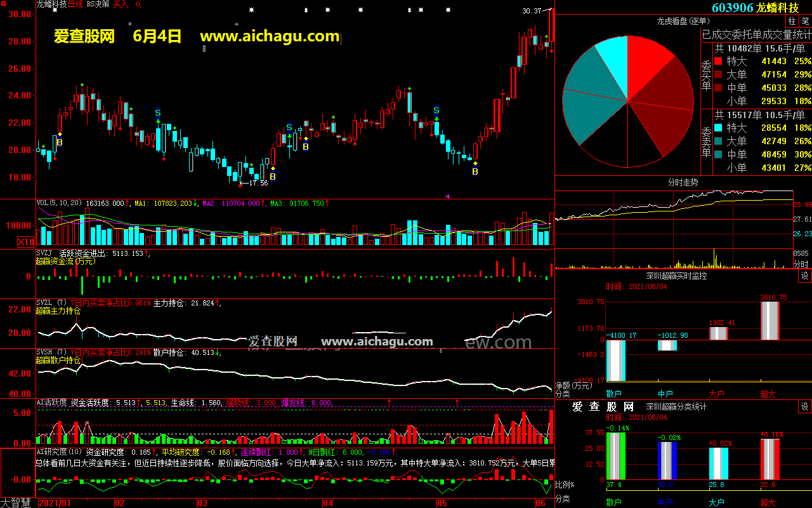Jump to month 02 on the time axis
The height and width of the screenshot is (508, 812).
[x=119, y=503]
